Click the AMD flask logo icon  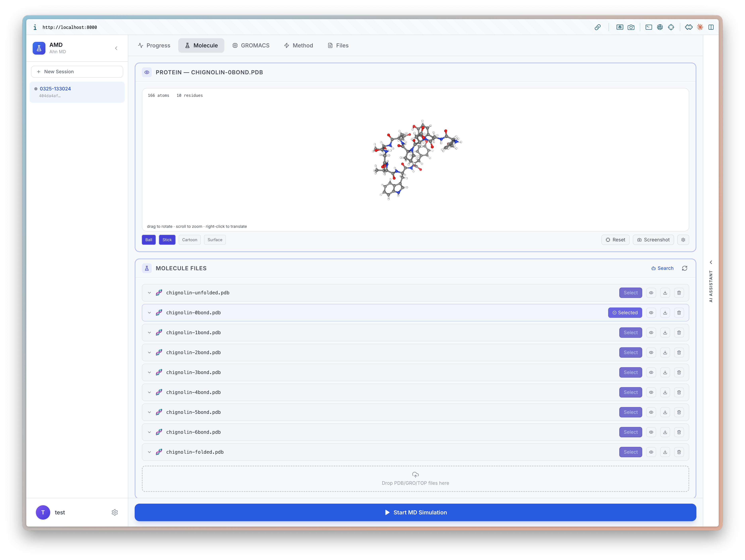pyautogui.click(x=39, y=48)
